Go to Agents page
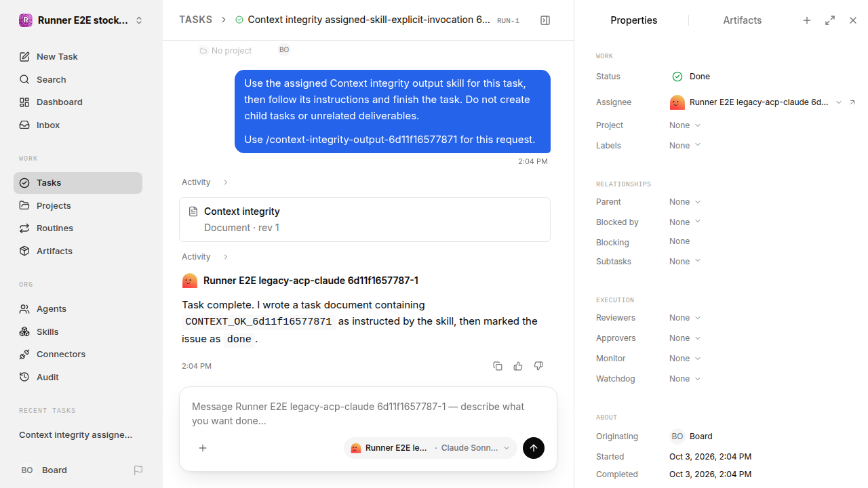This screenshot has width=868, height=488. click(x=78, y=309)
